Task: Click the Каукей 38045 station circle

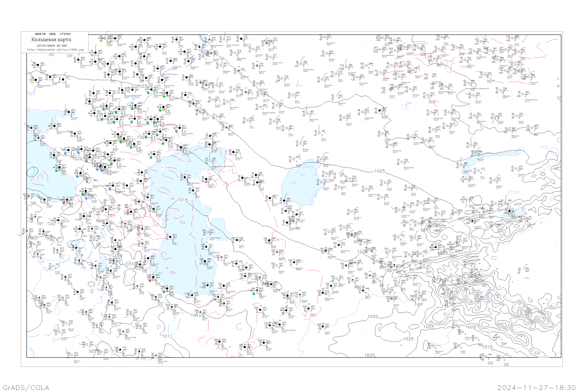Action: 321,182
